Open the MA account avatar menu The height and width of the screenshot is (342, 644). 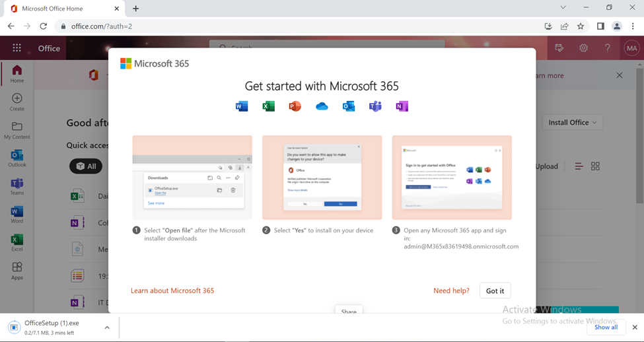(x=631, y=48)
